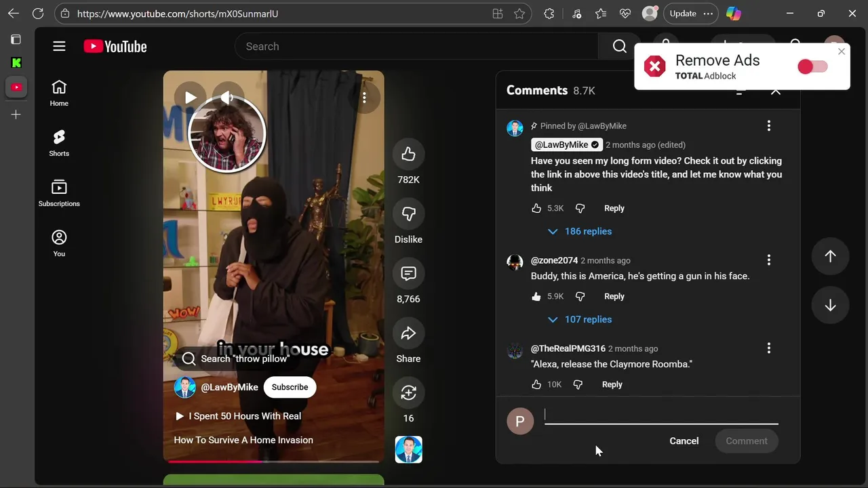Screen dimensions: 868x488
Task: Go to the YouTube logo homepage
Action: 115,46
